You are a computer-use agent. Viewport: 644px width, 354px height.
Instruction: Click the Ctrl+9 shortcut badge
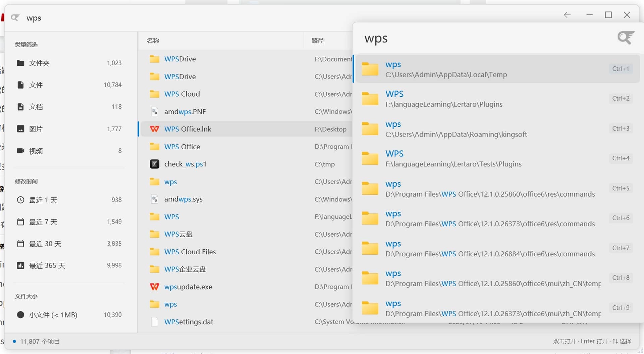[621, 308]
